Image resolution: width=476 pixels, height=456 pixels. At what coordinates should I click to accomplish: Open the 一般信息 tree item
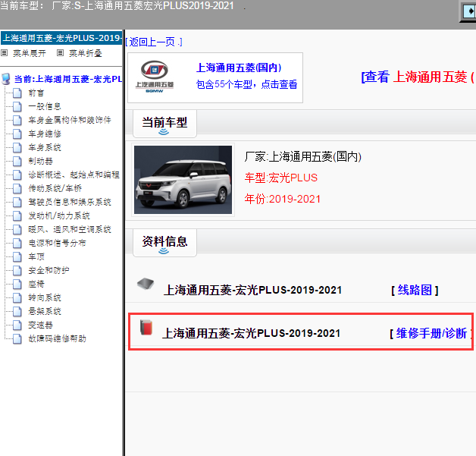(x=45, y=106)
